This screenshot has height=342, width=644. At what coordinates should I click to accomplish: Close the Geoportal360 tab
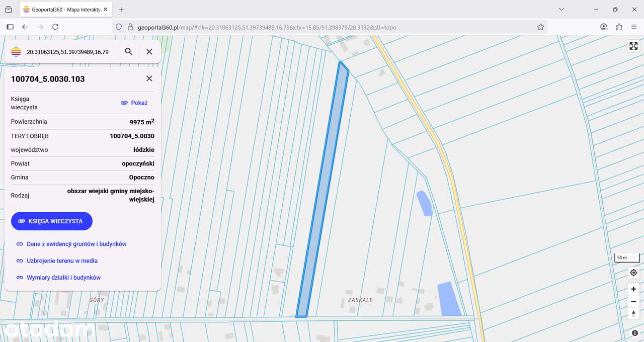tap(106, 10)
